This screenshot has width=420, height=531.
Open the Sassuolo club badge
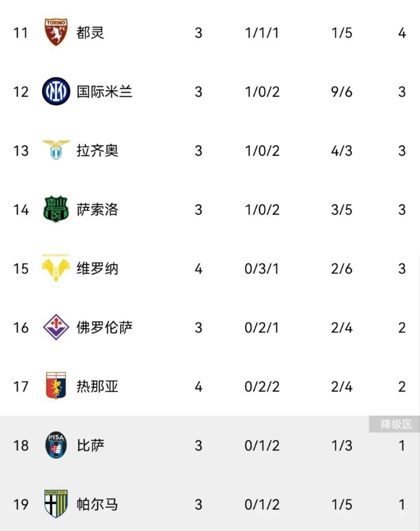click(x=56, y=209)
